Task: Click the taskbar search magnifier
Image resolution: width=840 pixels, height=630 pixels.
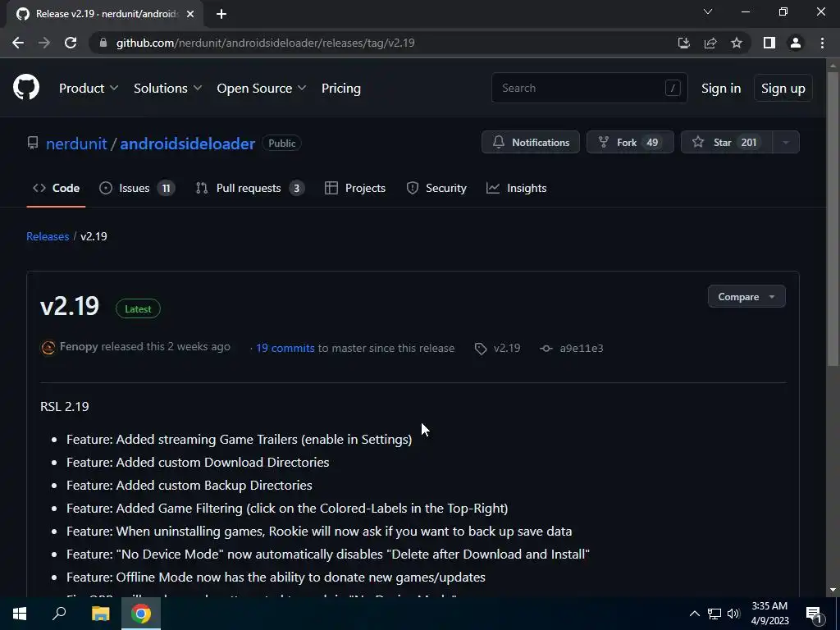Action: tap(59, 613)
